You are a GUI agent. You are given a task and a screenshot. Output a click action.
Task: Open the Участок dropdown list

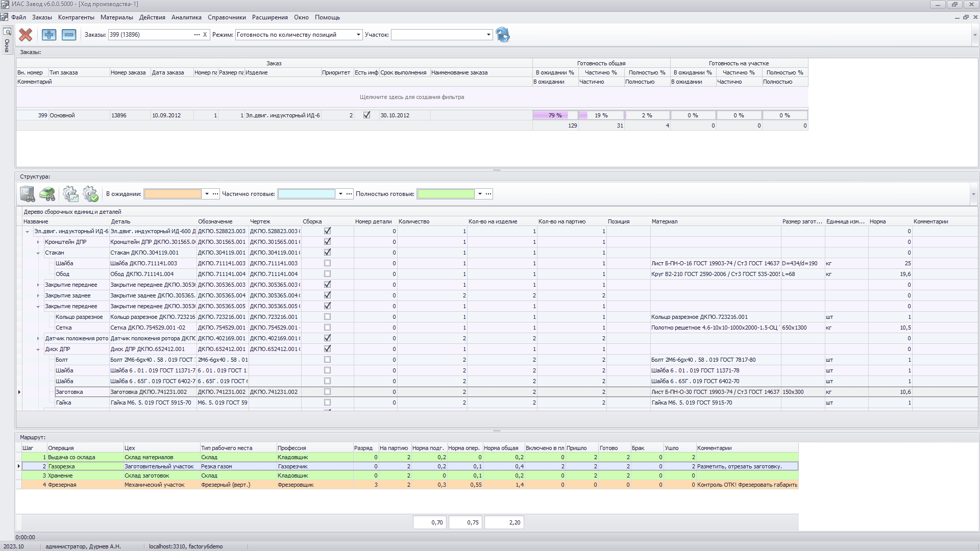click(488, 35)
